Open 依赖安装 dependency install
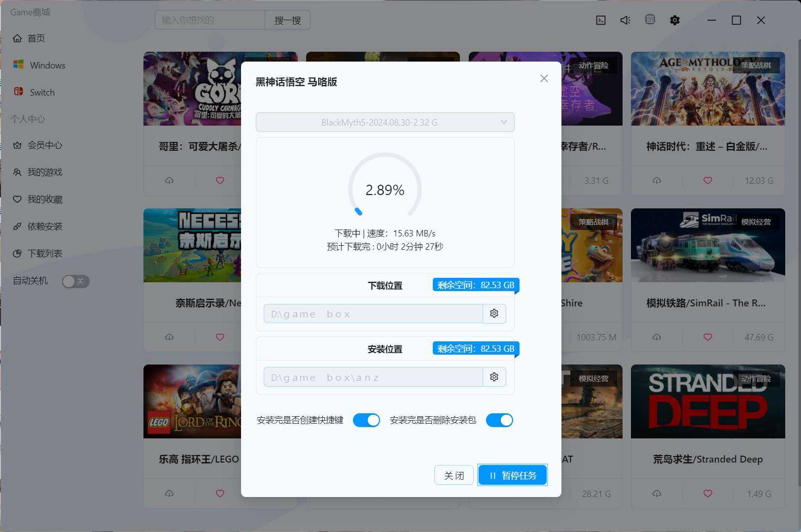Image resolution: width=801 pixels, height=532 pixels. tap(38, 227)
